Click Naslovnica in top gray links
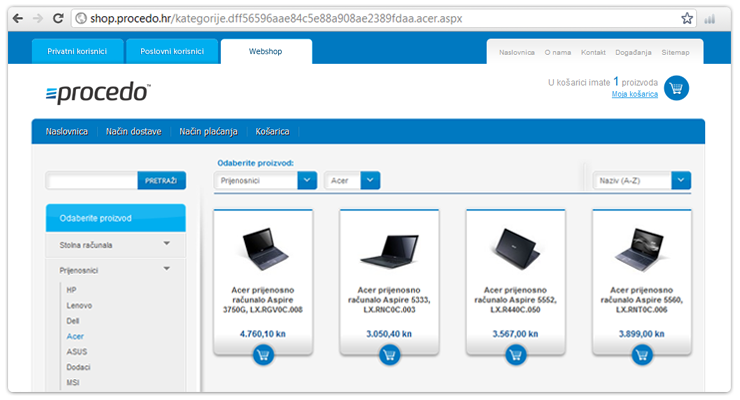Viewport: 740px width, 400px height. click(x=517, y=52)
